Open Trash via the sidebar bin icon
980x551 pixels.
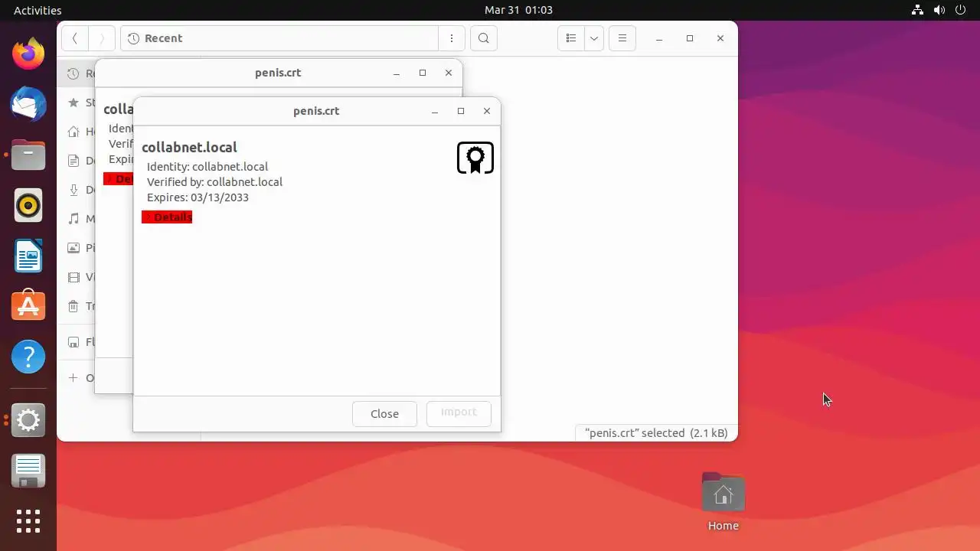(73, 306)
